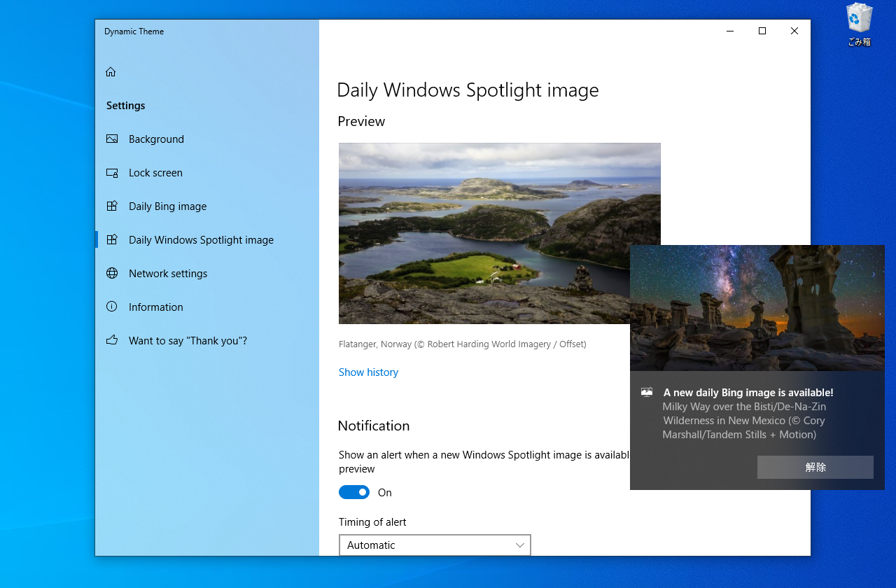Viewport: 896px width, 588px height.
Task: Select the Background picture icon
Action: coord(112,139)
